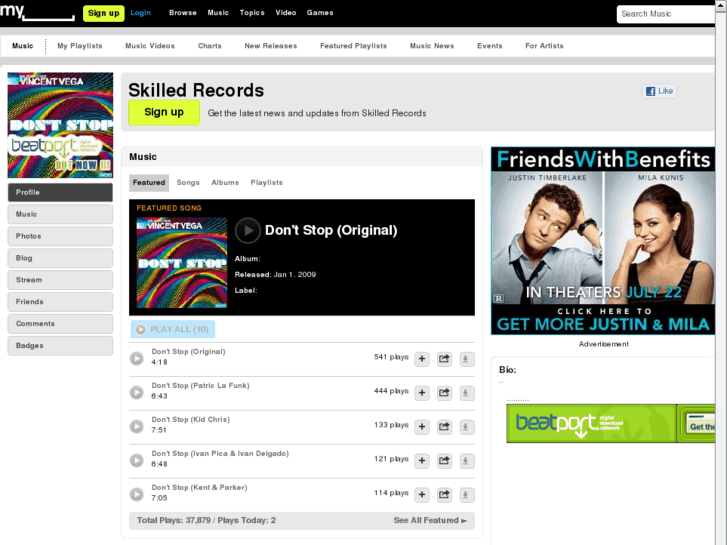This screenshot has height=545, width=727.
Task: Add Don't Stop (Original) to playlist
Action: (x=422, y=359)
